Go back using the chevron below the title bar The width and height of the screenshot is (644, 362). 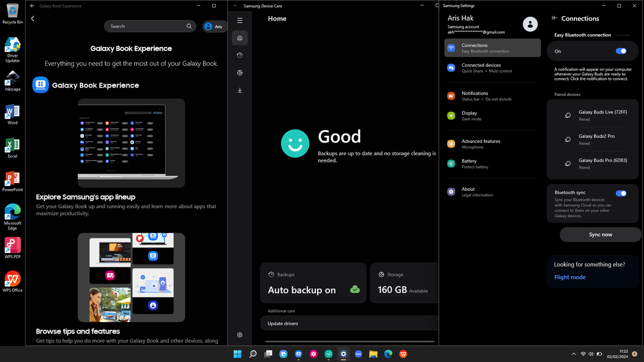pos(33,19)
